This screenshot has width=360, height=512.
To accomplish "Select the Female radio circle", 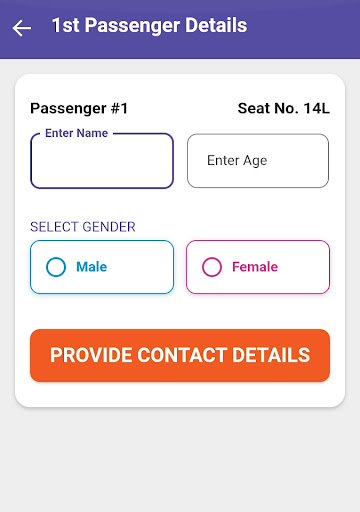I will (x=212, y=267).
